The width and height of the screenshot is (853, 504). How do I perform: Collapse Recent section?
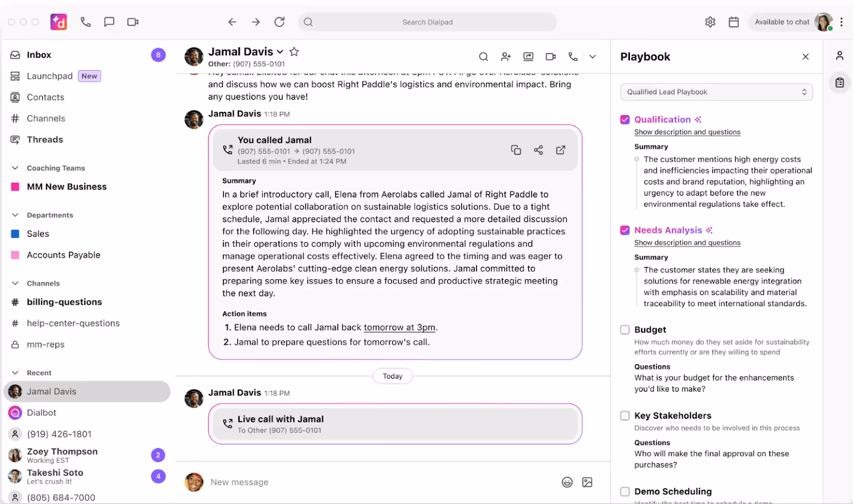(x=15, y=372)
